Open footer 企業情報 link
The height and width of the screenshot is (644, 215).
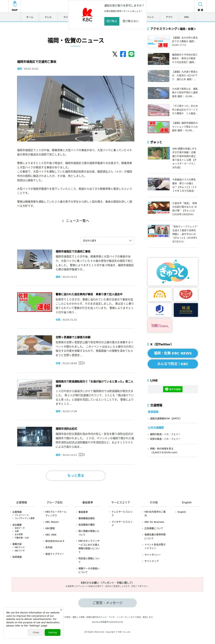(x=17, y=512)
